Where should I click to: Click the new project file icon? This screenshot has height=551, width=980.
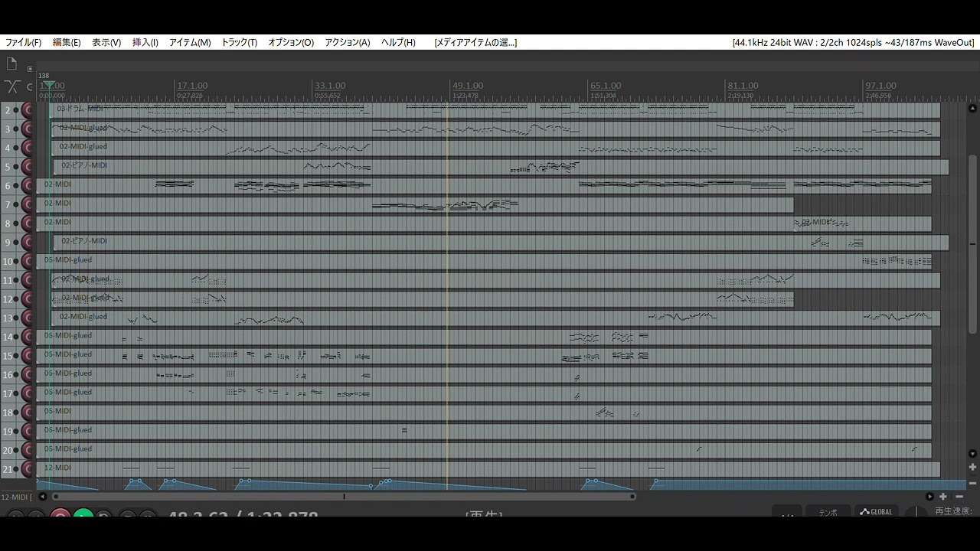point(11,64)
